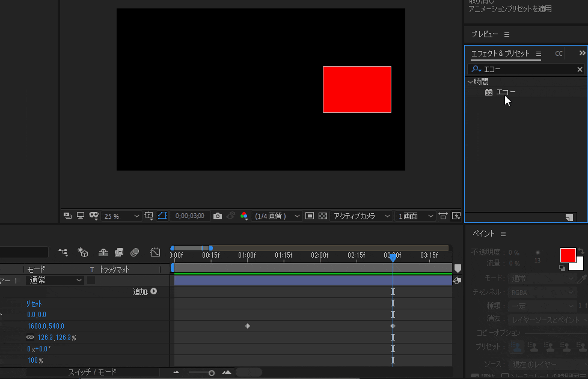The image size is (588, 379).
Task: Toggle the blue region of interest icon
Action: (x=162, y=216)
